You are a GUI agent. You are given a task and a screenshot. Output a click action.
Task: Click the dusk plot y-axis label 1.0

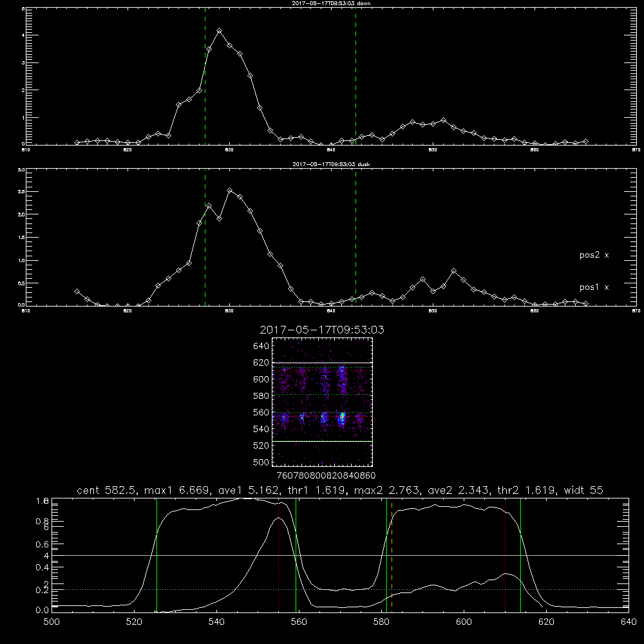[x=22, y=260]
